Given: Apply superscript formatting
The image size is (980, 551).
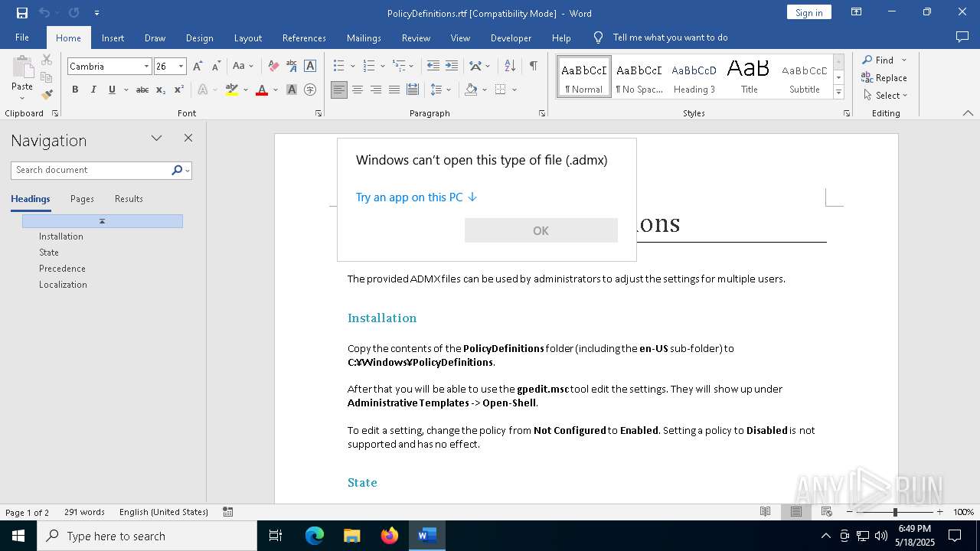Looking at the screenshot, I should [178, 90].
